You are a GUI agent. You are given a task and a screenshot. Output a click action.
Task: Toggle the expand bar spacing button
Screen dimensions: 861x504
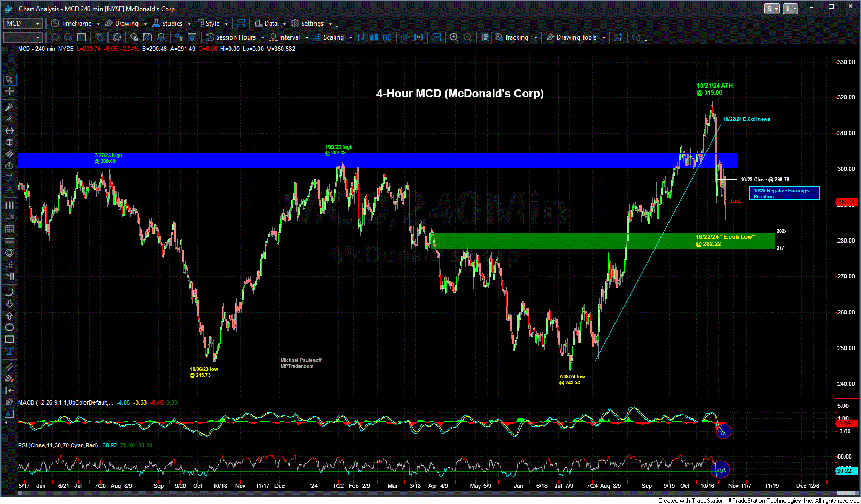click(419, 37)
